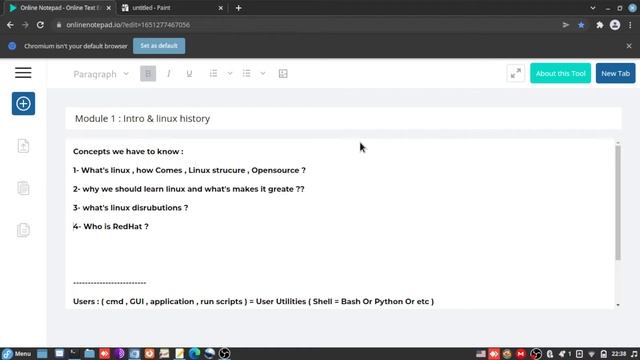Open OBS Studio from taskbar

[x=224, y=353]
